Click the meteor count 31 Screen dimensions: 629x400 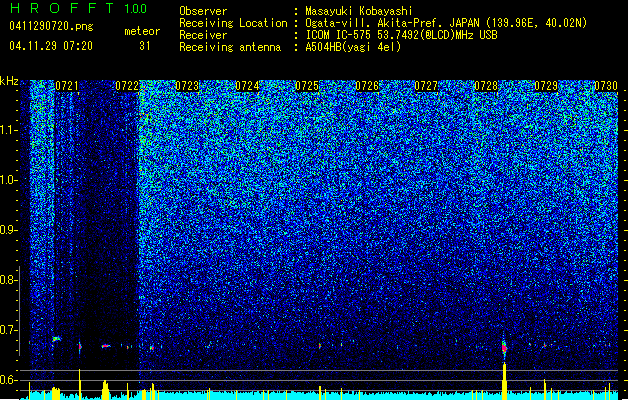145,46
